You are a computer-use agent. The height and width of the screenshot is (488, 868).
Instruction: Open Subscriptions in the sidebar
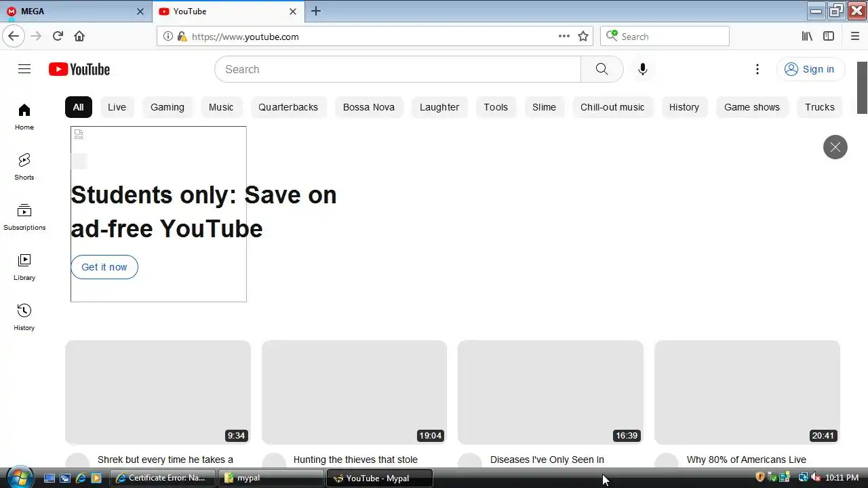point(24,217)
